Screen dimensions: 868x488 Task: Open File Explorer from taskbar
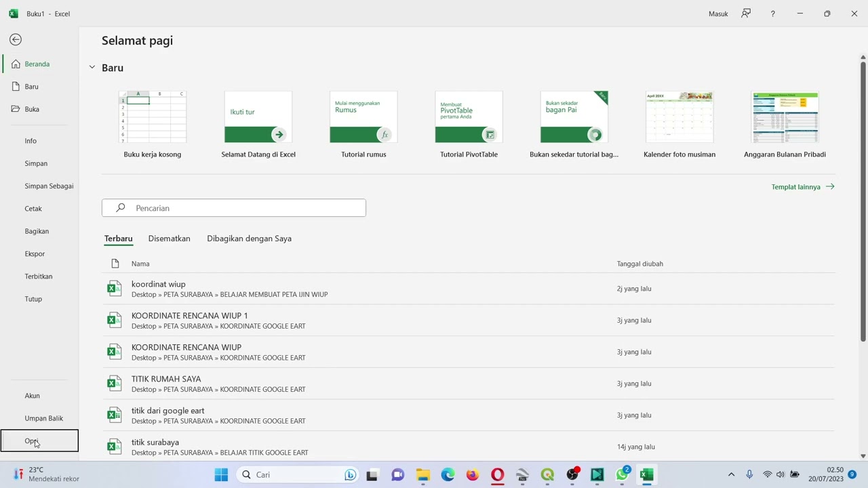pyautogui.click(x=423, y=474)
